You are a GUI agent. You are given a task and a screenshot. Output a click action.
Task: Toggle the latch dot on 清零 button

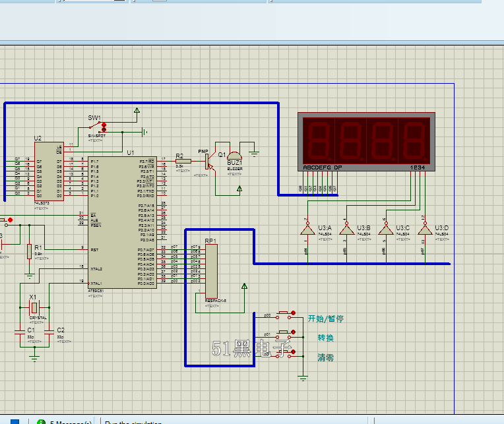pyautogui.click(x=293, y=351)
